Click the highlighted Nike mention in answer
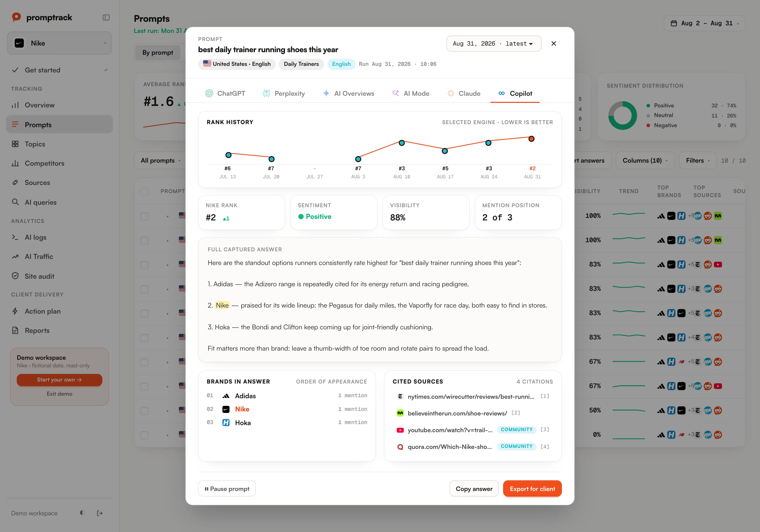Screen dimensions: 760x532 (x=222, y=305)
